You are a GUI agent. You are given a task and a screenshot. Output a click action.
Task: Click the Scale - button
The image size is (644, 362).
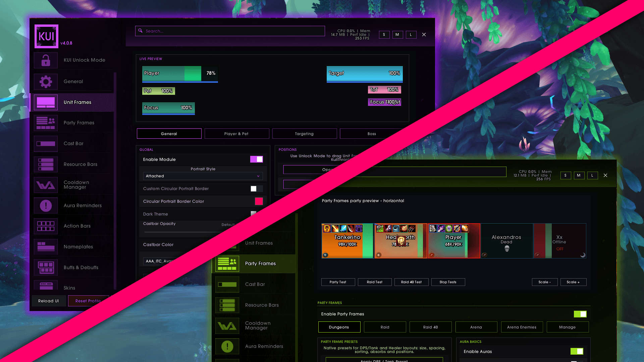[x=545, y=282]
